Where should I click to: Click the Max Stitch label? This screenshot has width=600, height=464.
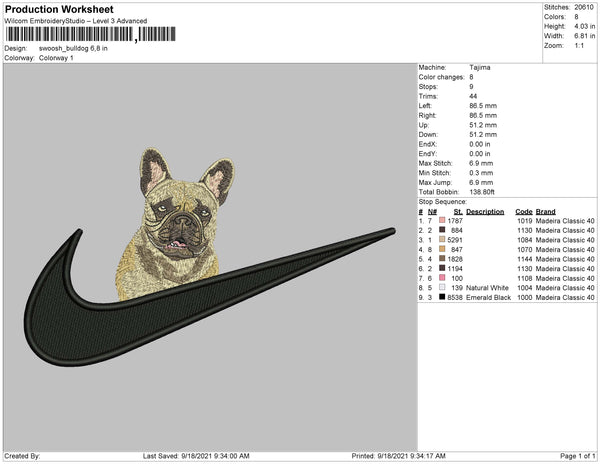[435, 163]
